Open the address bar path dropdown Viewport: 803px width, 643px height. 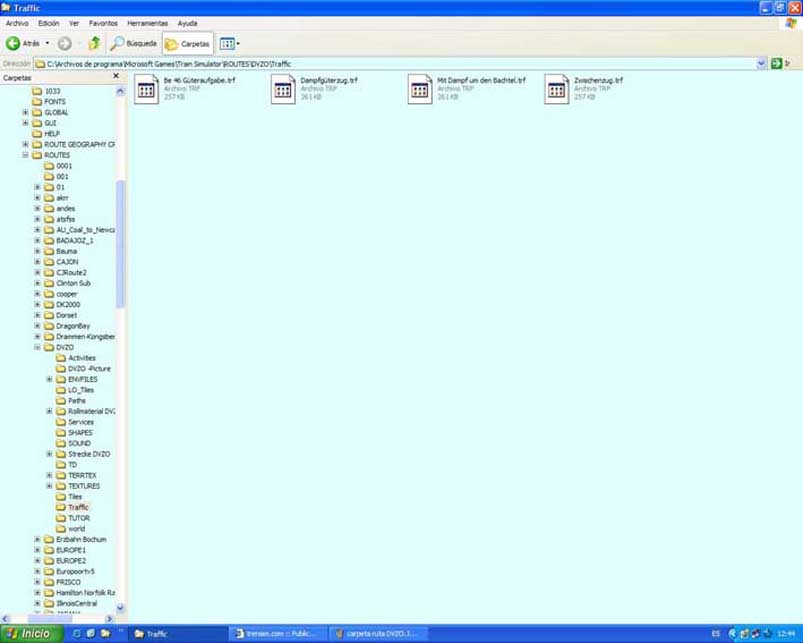pos(761,63)
